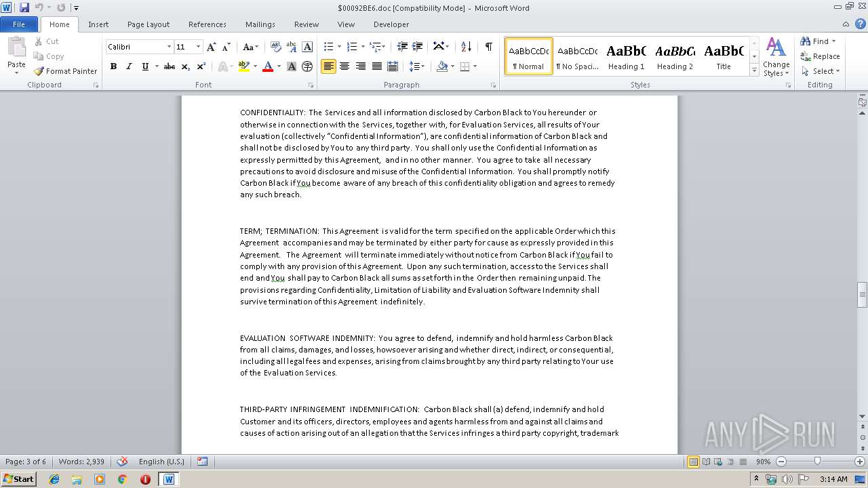The width and height of the screenshot is (868, 488).
Task: Toggle Character Border button
Action: [307, 47]
